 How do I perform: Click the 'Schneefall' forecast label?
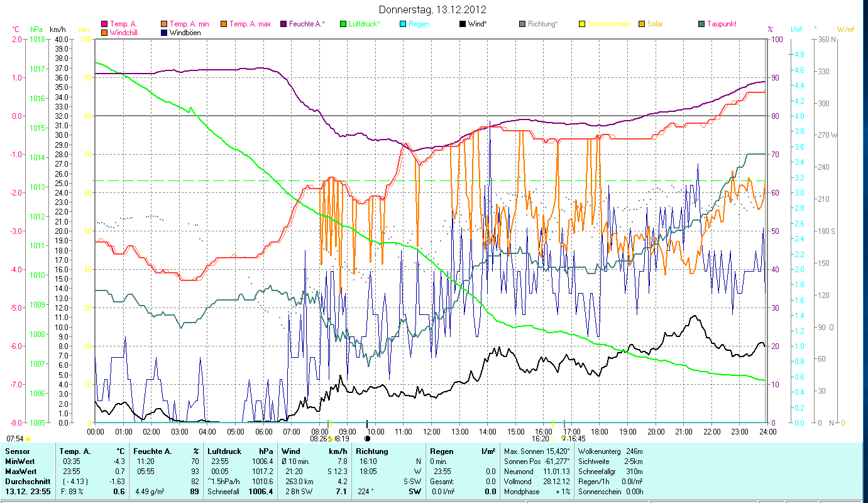[x=222, y=492]
